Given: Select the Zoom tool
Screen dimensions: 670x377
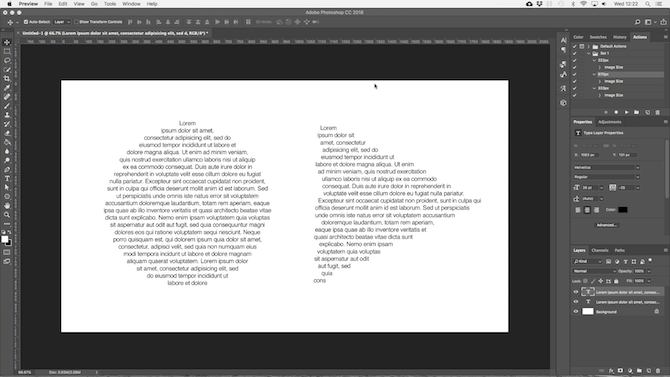Looking at the screenshot, I should [7, 215].
